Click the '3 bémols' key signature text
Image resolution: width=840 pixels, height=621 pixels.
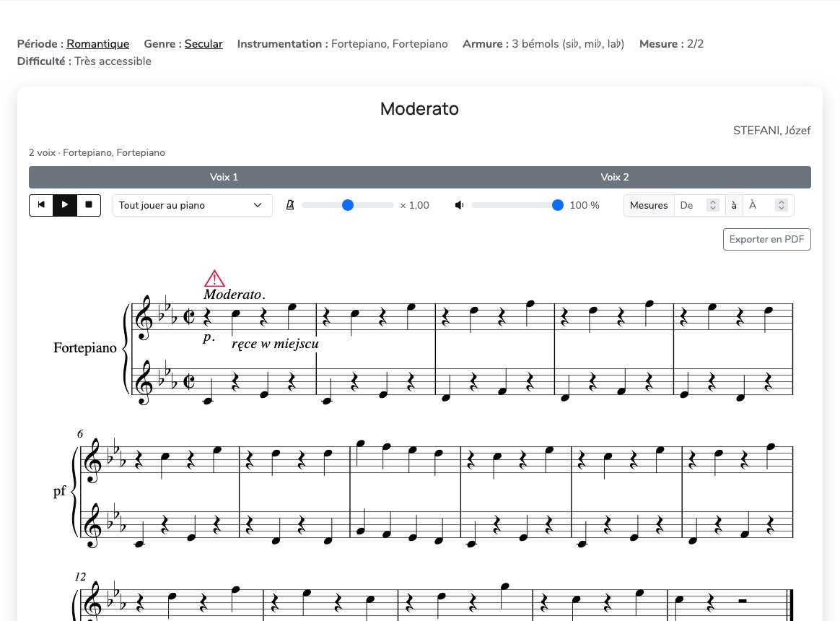pyautogui.click(x=568, y=44)
